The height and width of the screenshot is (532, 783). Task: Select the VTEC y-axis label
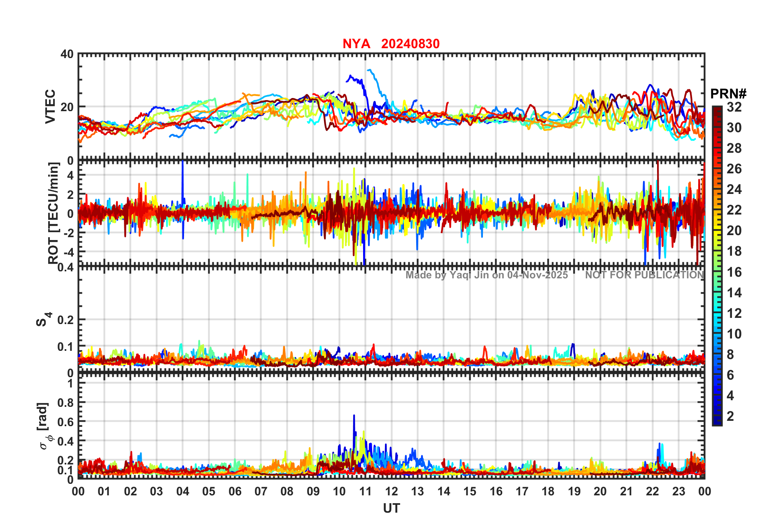pyautogui.click(x=50, y=107)
